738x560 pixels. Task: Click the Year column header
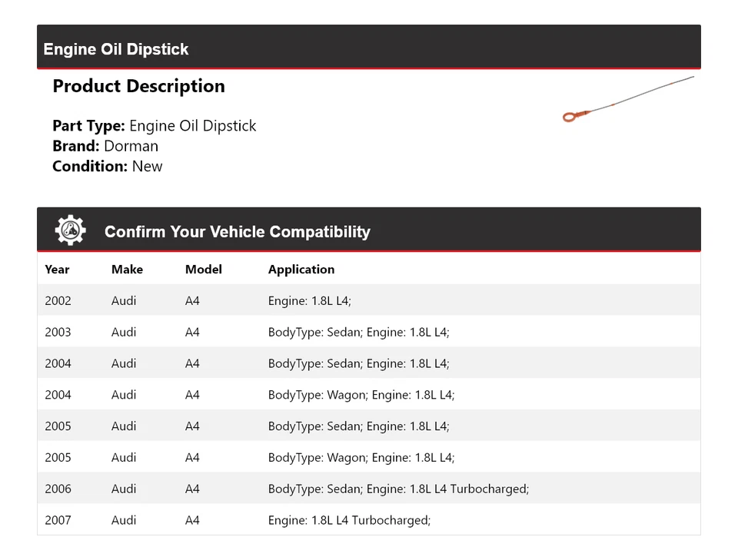(x=57, y=270)
